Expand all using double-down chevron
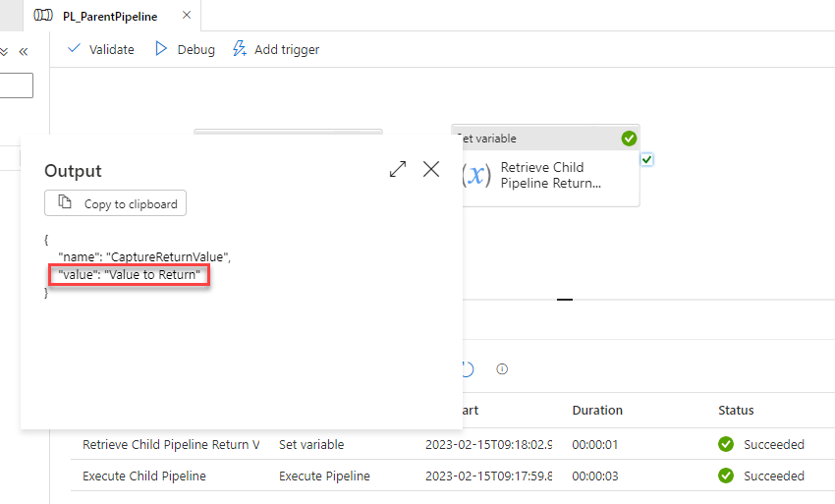Viewport: 835px width, 504px height. pos(4,52)
